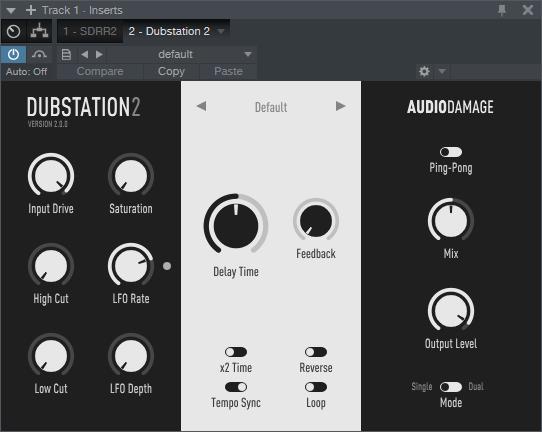This screenshot has height=432, width=542.
Task: Switch to the 1 - SDRR2 tab
Action: (x=90, y=31)
